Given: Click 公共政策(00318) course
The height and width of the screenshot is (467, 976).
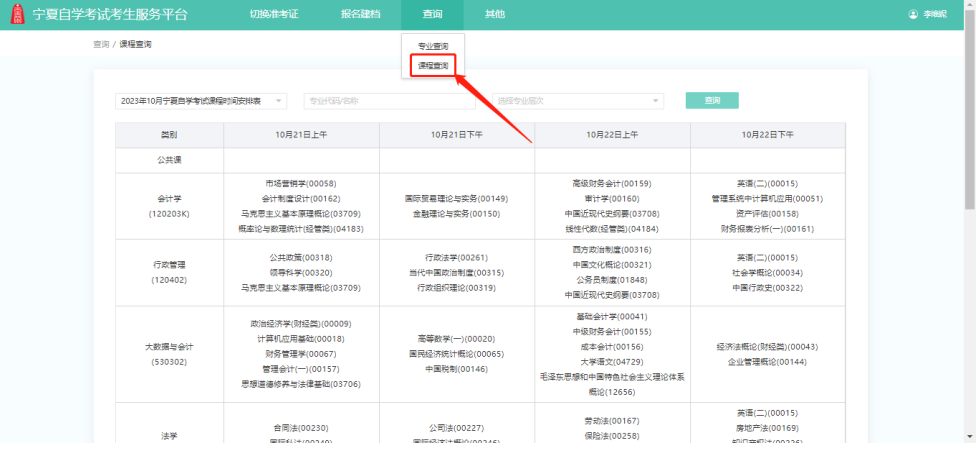Looking at the screenshot, I should tap(301, 257).
